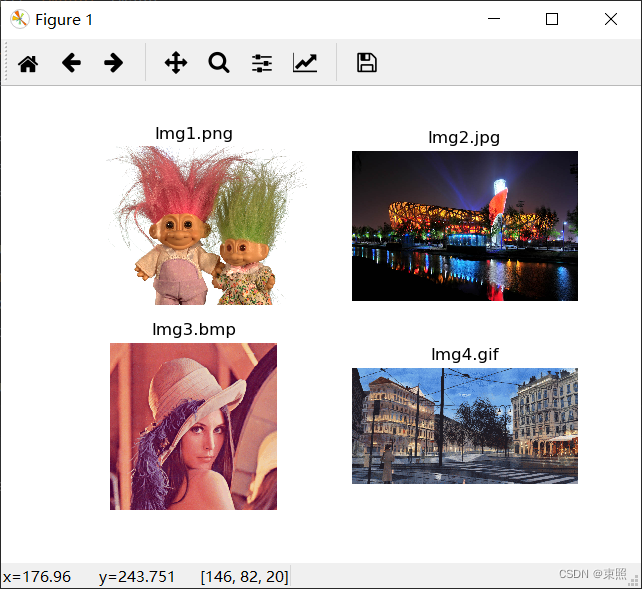The width and height of the screenshot is (642, 589).
Task: Click the city street image Img4.gif
Action: click(465, 426)
